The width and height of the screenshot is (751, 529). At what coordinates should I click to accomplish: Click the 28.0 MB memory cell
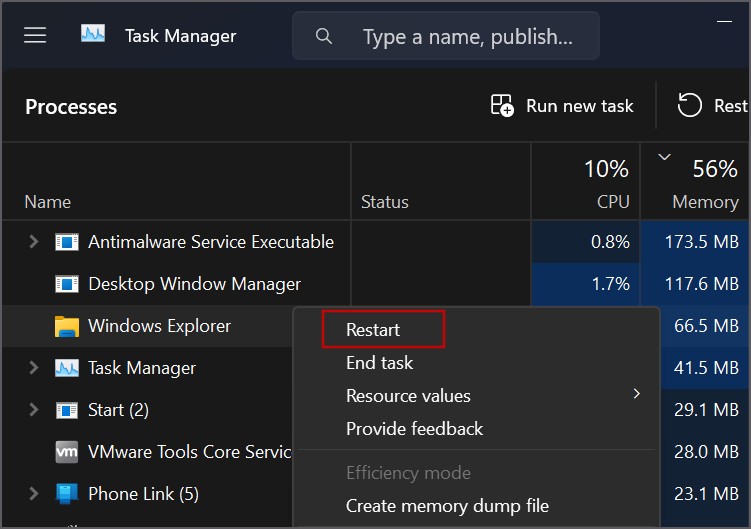coord(705,451)
